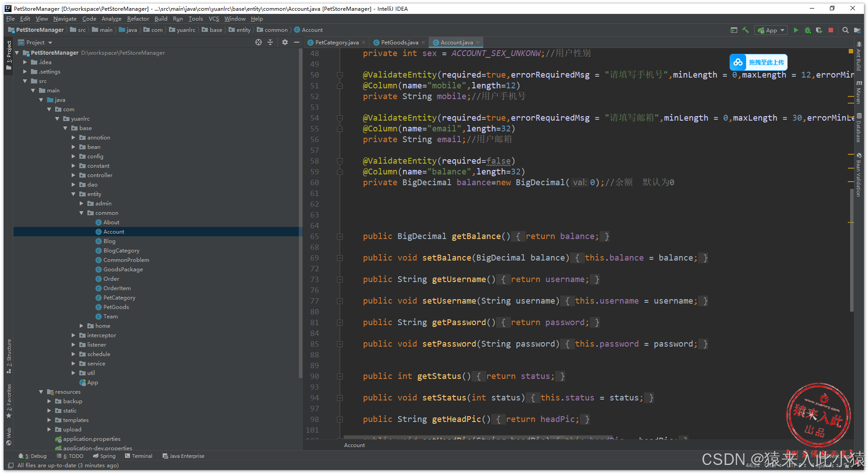Click the blue cloud upload widget

click(x=758, y=62)
